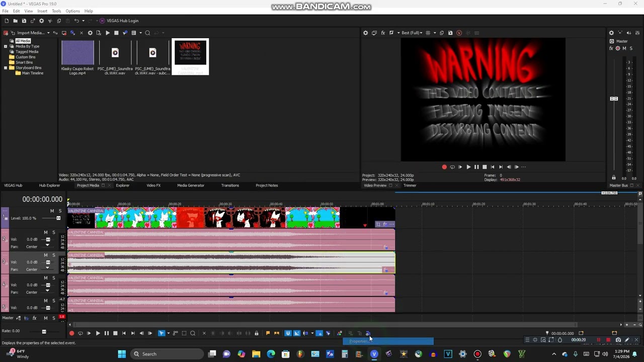The image size is (644, 362).
Task: Copy preview snapshot to clipboard
Action: [442, 33]
